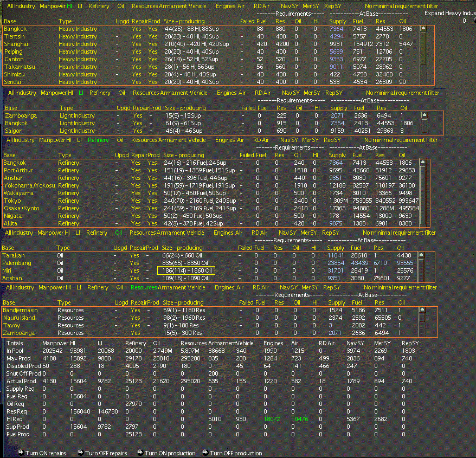Select the Akita base name
This screenshot has height=458, width=476.
(10, 223)
